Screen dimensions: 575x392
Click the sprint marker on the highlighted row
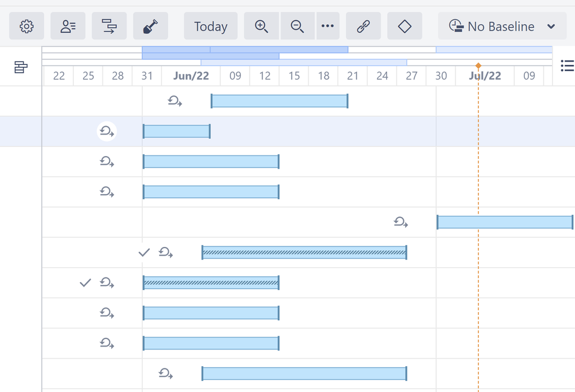coord(107,131)
